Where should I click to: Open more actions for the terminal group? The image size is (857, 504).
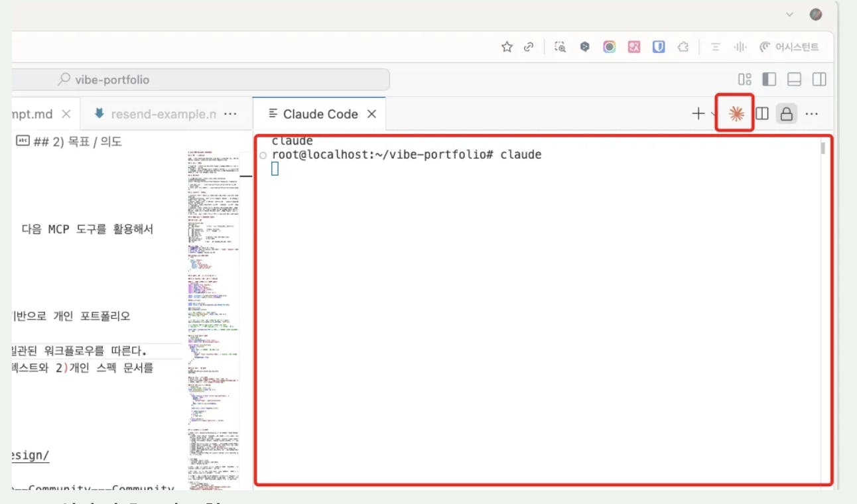coord(811,114)
